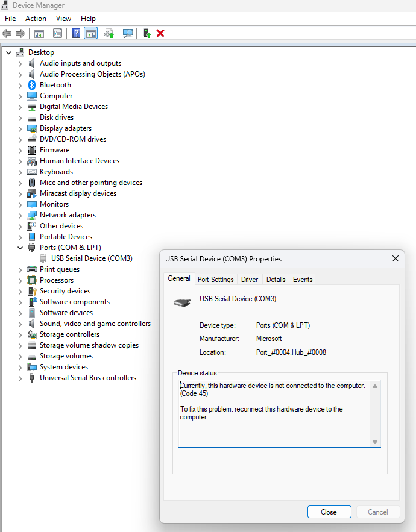
Task: Collapse the Ports (COM & LPT) category
Action: [20, 248]
